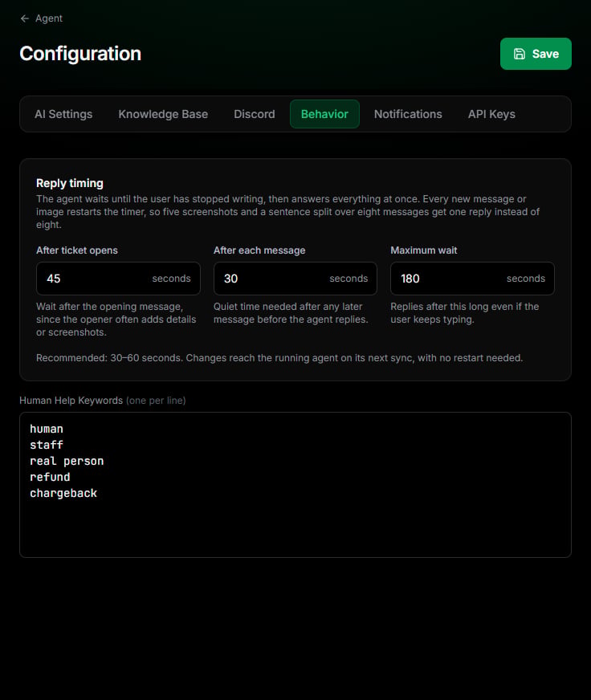Click the 'Quiet time needed' helper text
Image resolution: width=591 pixels, height=700 pixels.
click(291, 313)
